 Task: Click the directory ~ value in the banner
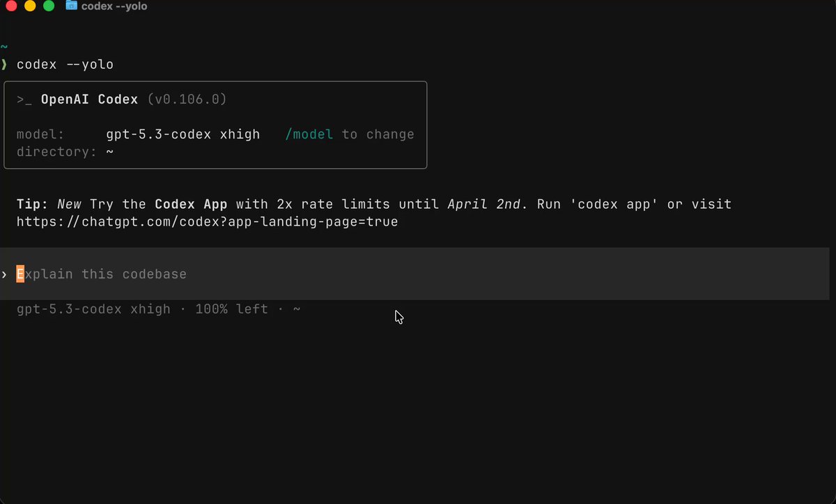click(x=109, y=152)
